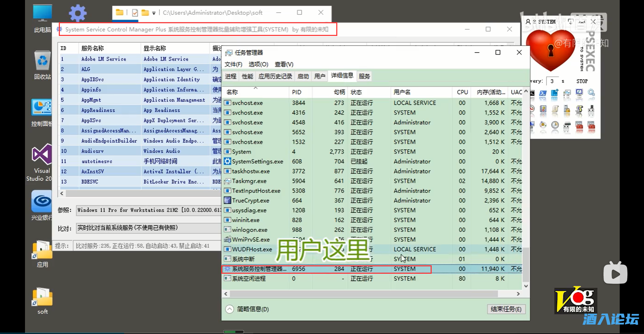644x334 pixels.
Task: Click the properties checkmark icon in Explorer
Action: pyautogui.click(x=135, y=13)
